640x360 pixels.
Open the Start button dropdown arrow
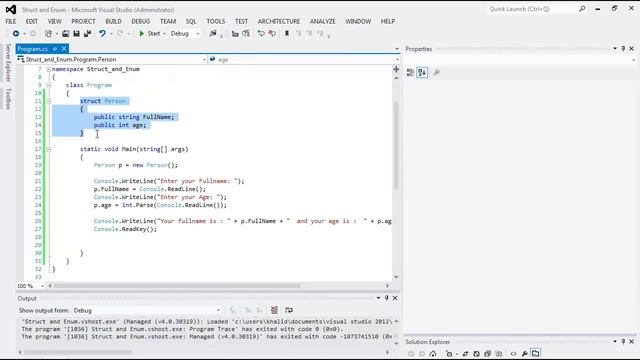(x=164, y=33)
